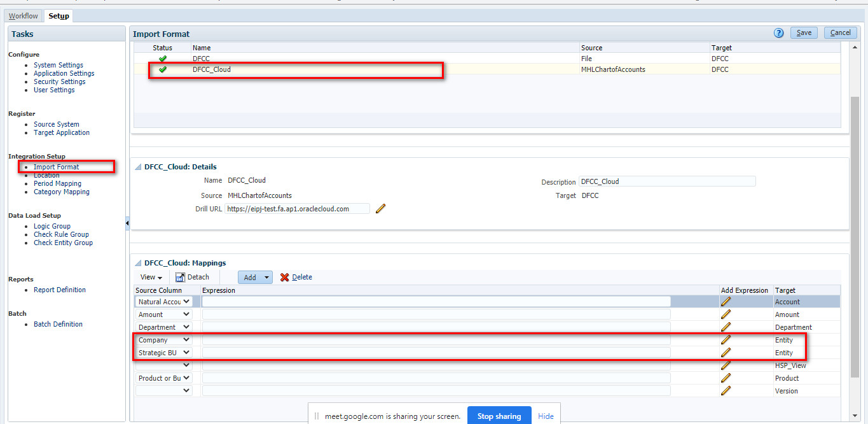The image size is (868, 424).
Task: Open expression editor for Account row
Action: click(x=726, y=302)
